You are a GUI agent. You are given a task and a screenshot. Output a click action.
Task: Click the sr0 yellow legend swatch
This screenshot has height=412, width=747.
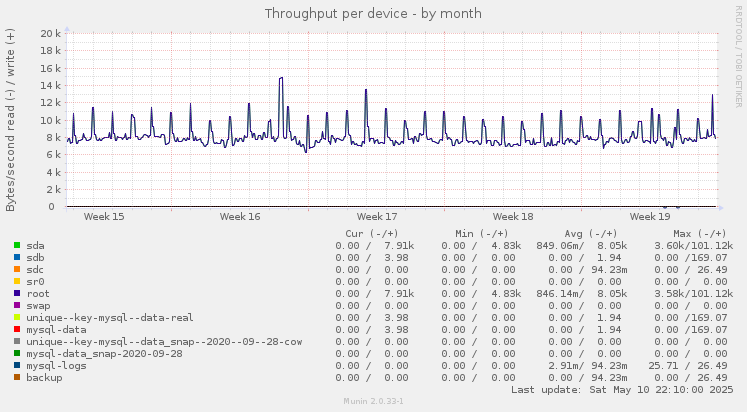tap(17, 281)
